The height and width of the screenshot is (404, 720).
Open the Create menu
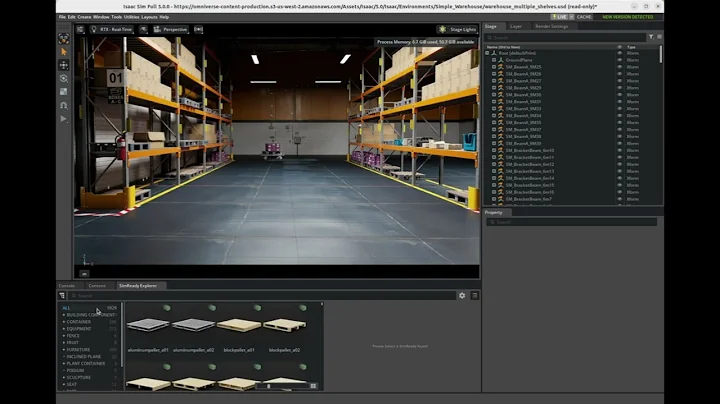pyautogui.click(x=84, y=17)
